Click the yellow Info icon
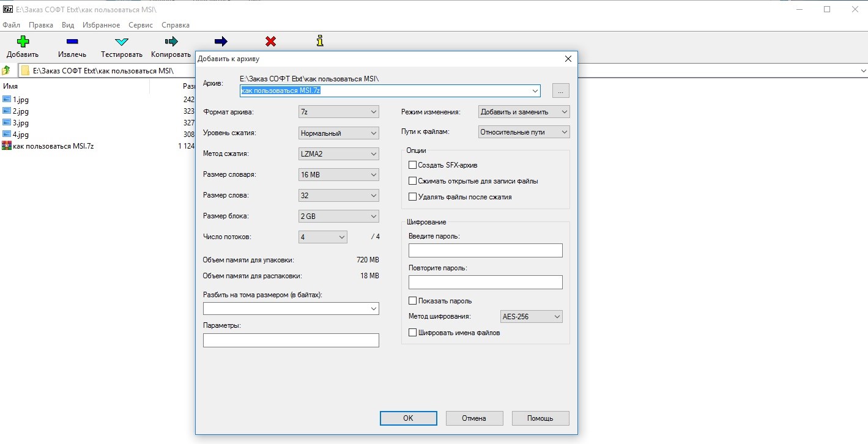This screenshot has width=868, height=444. [x=319, y=41]
